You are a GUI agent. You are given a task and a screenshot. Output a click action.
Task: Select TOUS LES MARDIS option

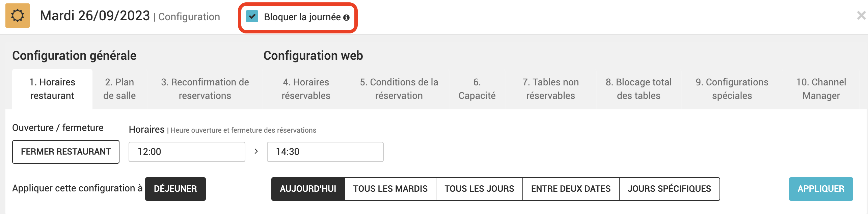click(x=390, y=189)
